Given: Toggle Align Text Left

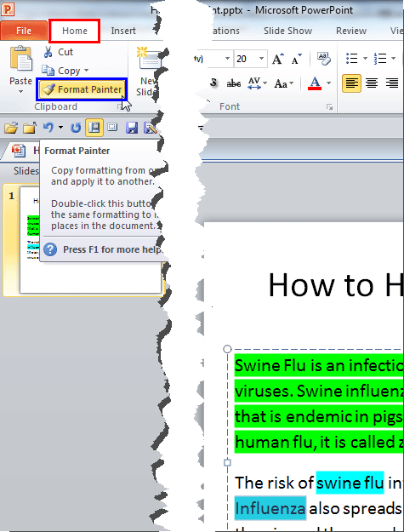Looking at the screenshot, I should click(351, 83).
